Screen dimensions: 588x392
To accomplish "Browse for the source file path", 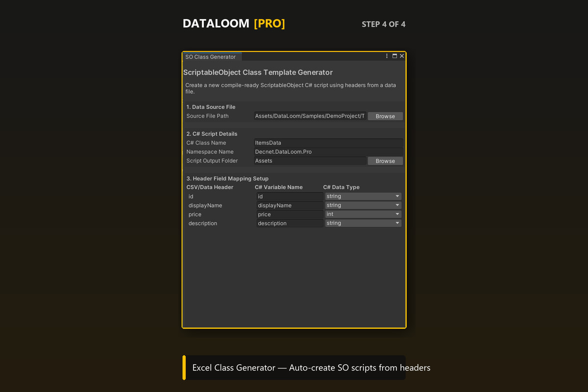I will [385, 116].
